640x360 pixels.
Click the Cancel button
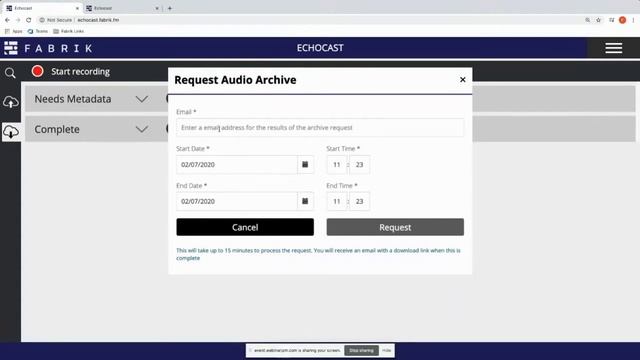245,227
